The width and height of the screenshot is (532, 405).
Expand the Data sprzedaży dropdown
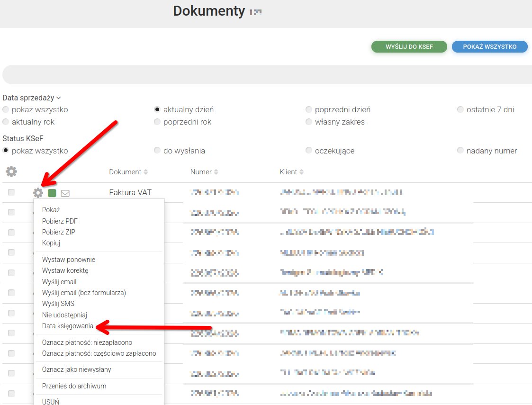[32, 98]
